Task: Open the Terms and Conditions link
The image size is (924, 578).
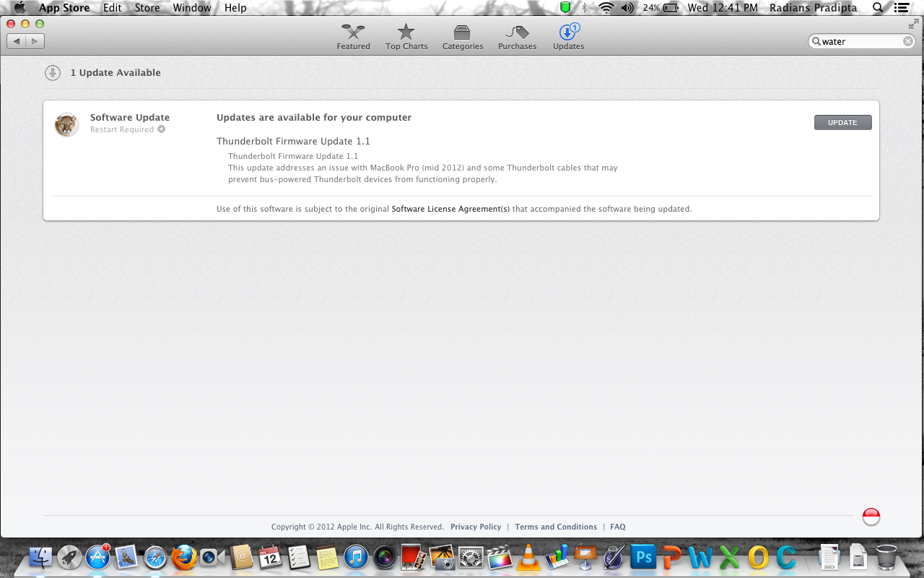Action: 556,527
